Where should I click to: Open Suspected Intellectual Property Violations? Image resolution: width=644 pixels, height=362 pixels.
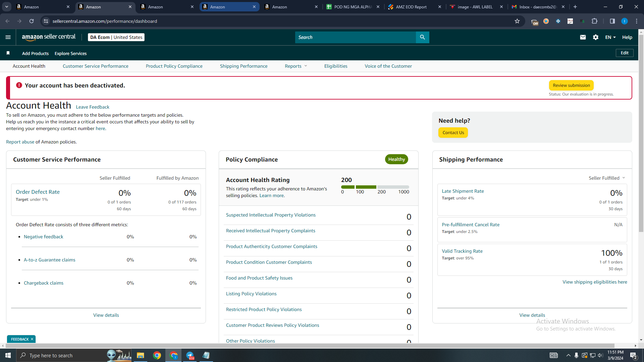point(271,215)
